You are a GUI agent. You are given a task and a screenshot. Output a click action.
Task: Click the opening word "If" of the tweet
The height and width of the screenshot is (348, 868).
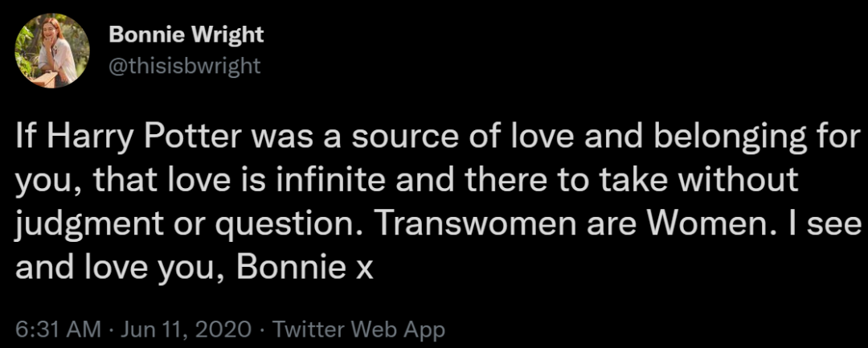[23, 140]
